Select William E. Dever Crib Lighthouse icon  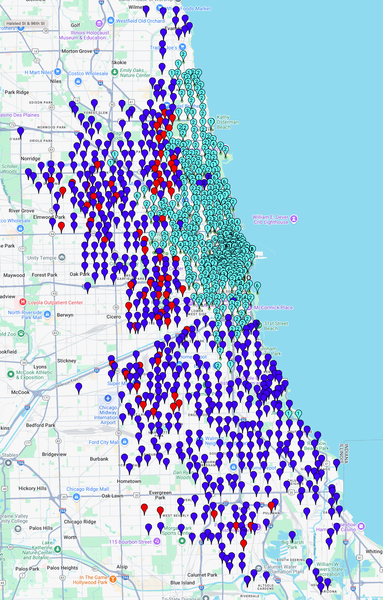(294, 219)
